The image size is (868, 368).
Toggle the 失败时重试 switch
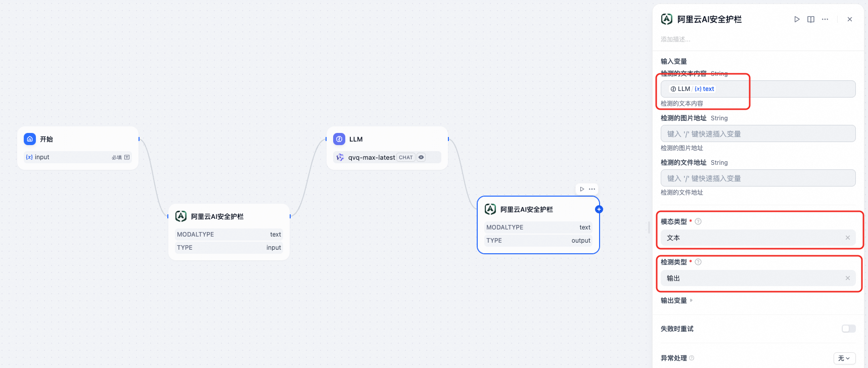pyautogui.click(x=849, y=329)
